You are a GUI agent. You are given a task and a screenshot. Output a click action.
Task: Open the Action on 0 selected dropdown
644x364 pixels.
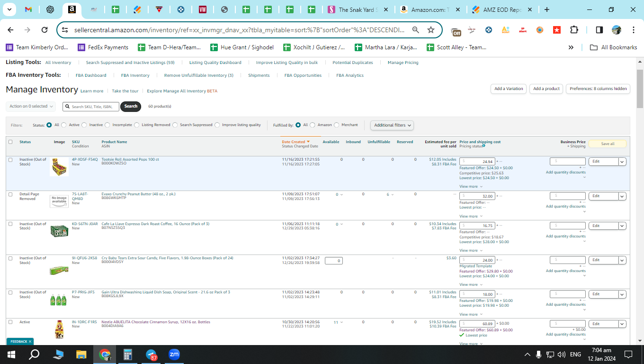point(30,106)
